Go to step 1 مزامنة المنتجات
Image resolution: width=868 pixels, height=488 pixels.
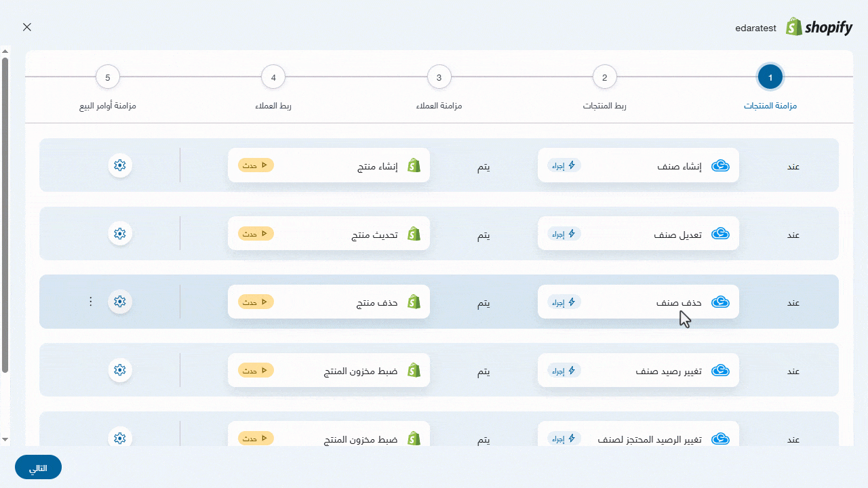770,77
